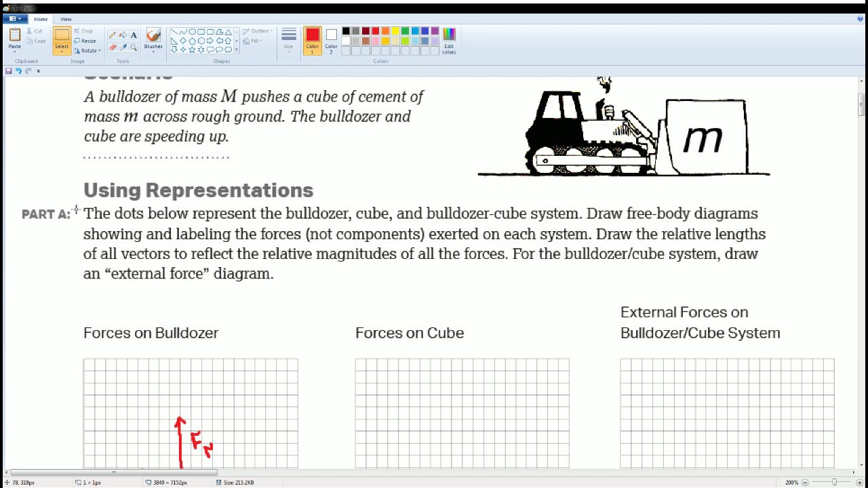Screen dimensions: 868x488
Task: Open Edit colors dialog
Action: click(x=449, y=41)
